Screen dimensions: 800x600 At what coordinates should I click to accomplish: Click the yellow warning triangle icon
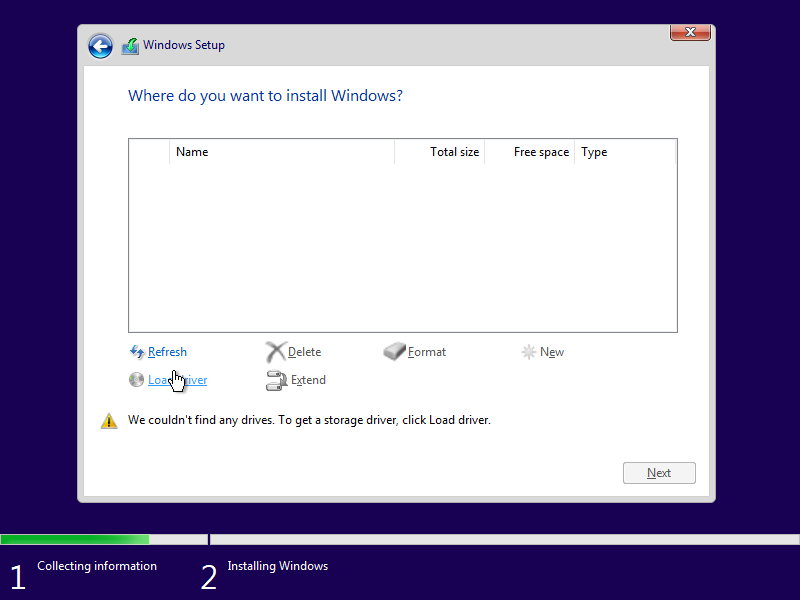point(109,420)
